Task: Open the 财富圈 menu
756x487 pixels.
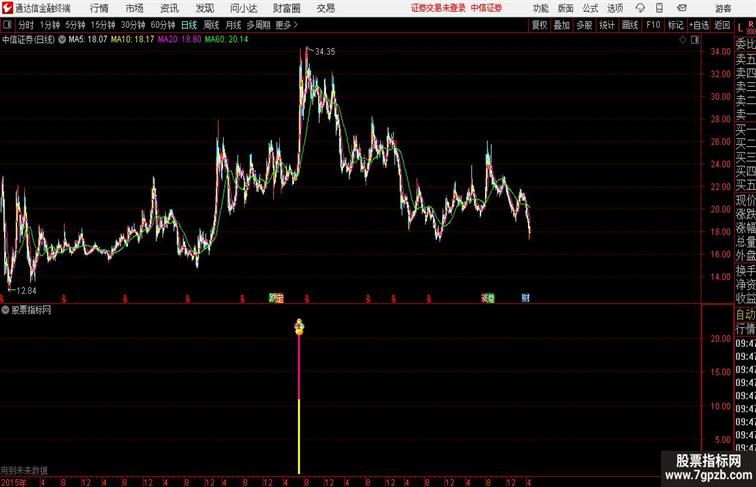Action: (286, 8)
